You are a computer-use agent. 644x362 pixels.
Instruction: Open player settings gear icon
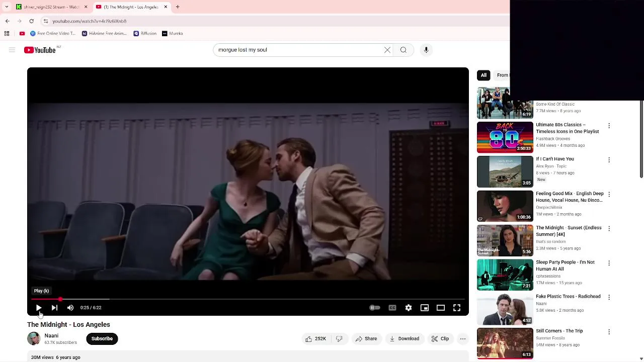(x=409, y=308)
